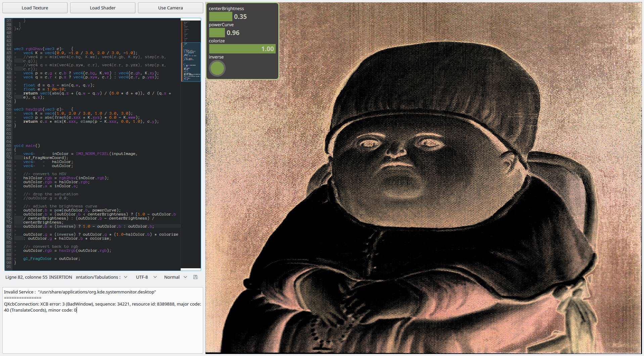The image size is (644, 356).
Task: Click line number 82 in the editor gutter
Action: point(9,226)
